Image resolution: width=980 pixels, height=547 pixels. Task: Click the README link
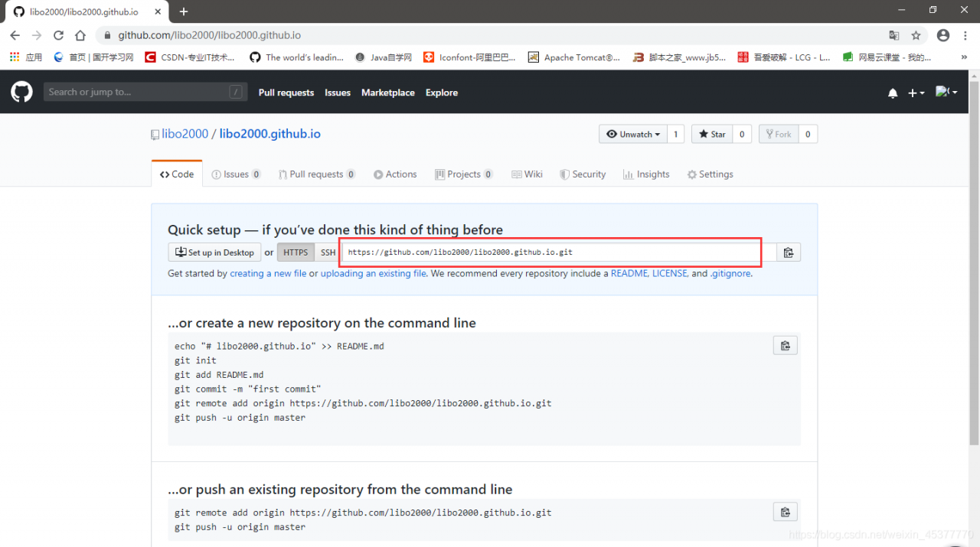point(629,273)
